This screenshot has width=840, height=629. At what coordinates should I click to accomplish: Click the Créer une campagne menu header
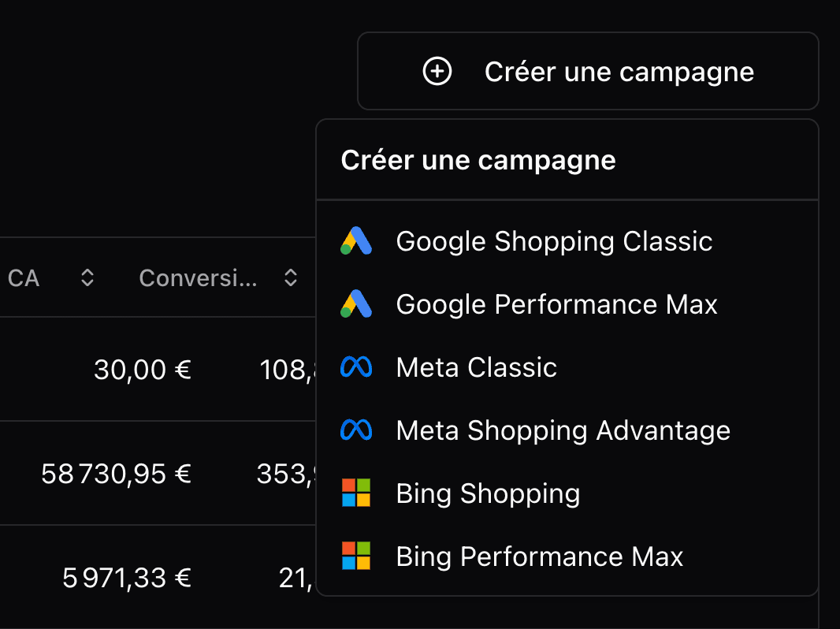[x=478, y=160]
